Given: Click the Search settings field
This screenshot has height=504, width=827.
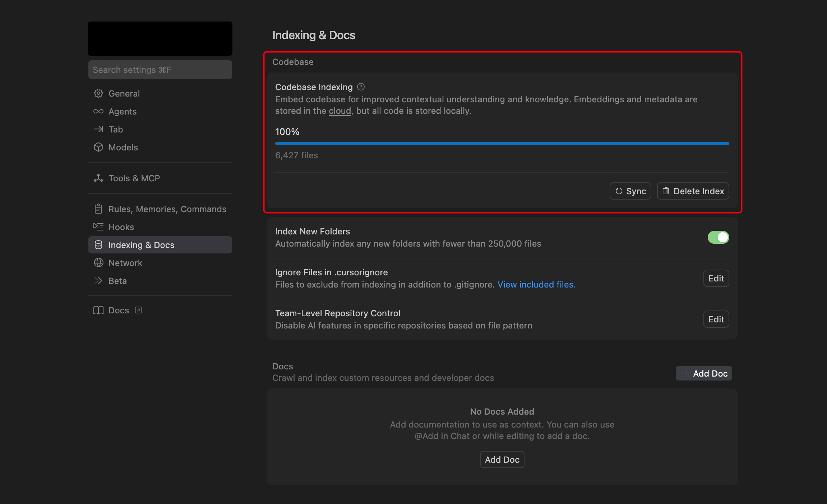Looking at the screenshot, I should (160, 70).
